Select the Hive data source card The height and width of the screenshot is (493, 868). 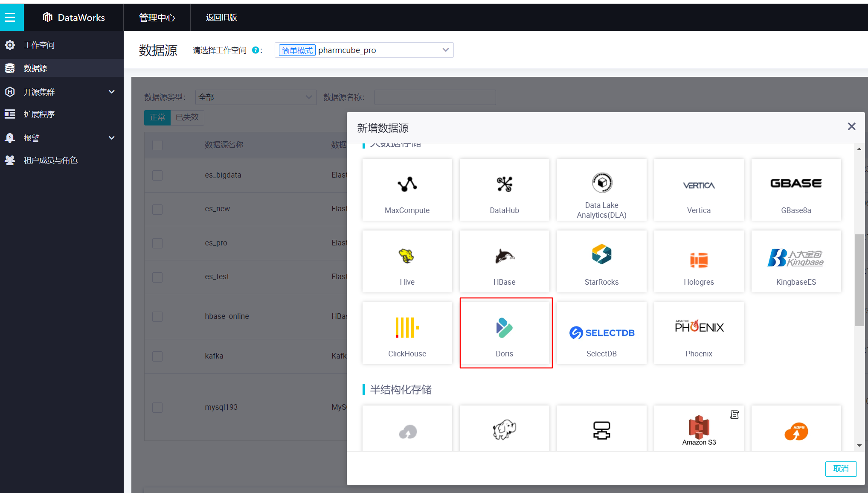coord(407,262)
